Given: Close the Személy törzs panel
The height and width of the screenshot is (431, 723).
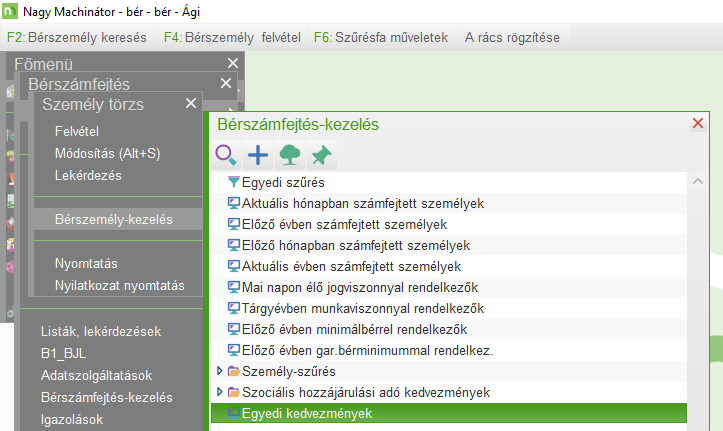Looking at the screenshot, I should pyautogui.click(x=191, y=103).
